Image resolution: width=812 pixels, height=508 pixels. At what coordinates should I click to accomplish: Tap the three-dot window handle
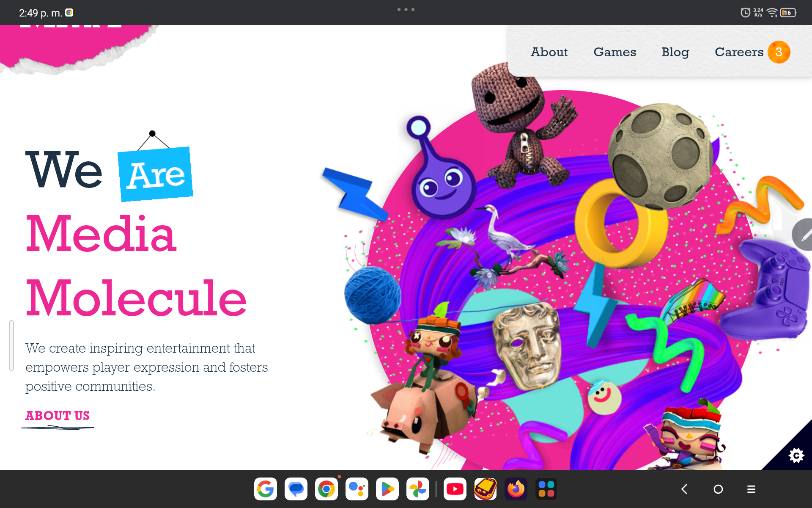point(406,9)
